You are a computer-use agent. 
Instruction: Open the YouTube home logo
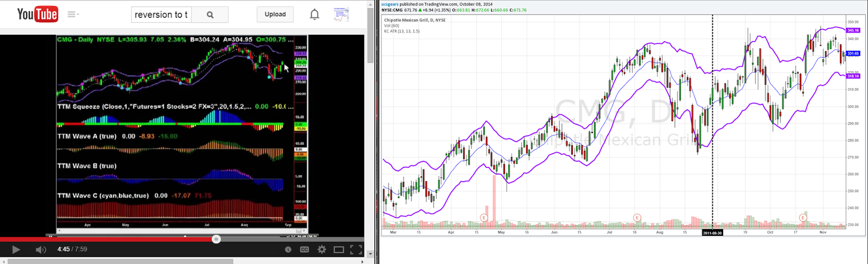(x=37, y=14)
